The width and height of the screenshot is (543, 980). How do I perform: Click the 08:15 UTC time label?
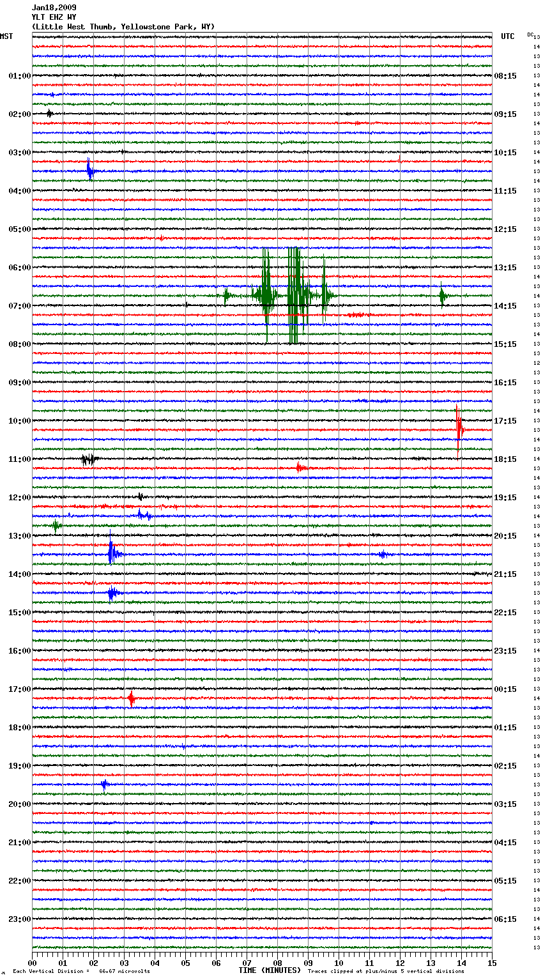505,76
